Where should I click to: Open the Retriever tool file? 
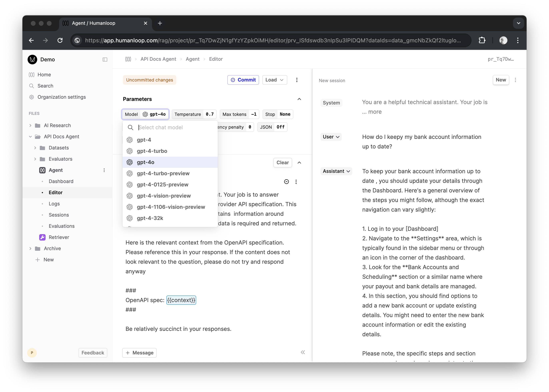pos(59,237)
